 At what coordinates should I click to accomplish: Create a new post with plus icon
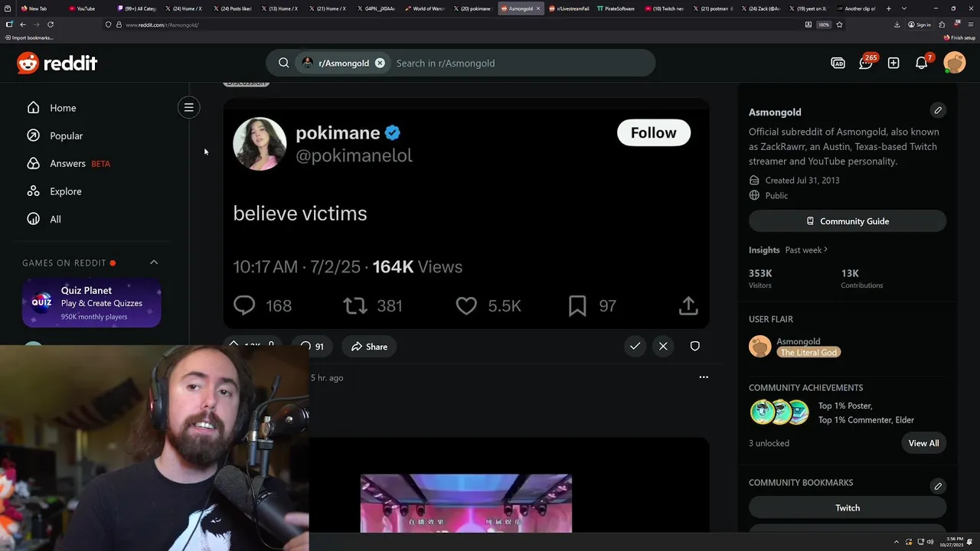pyautogui.click(x=893, y=63)
